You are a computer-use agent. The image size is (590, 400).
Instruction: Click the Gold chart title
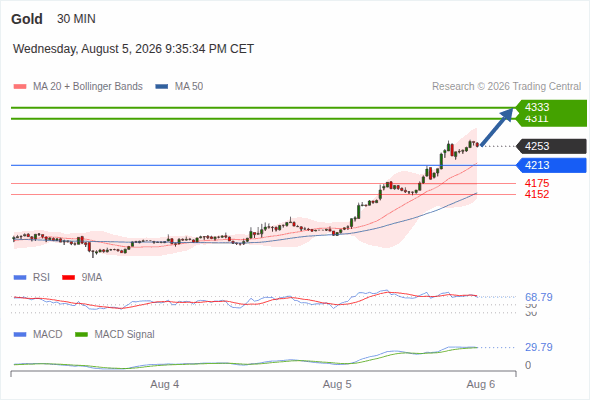pyautogui.click(x=27, y=19)
